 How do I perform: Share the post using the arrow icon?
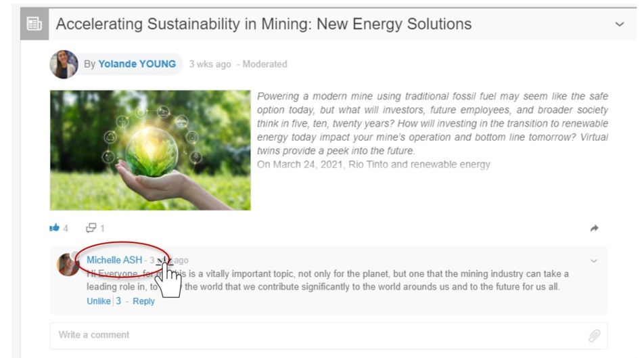[594, 229]
